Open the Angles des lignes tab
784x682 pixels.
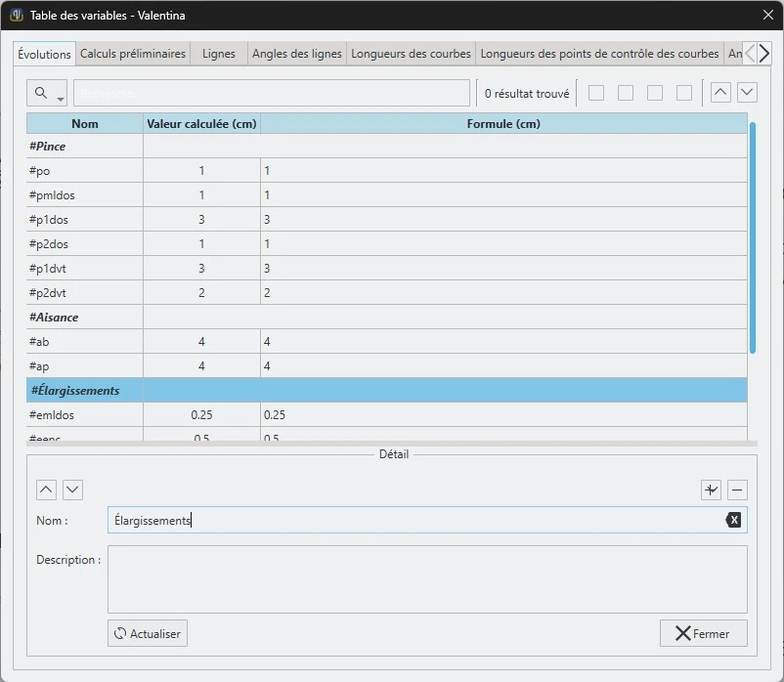pyautogui.click(x=296, y=54)
